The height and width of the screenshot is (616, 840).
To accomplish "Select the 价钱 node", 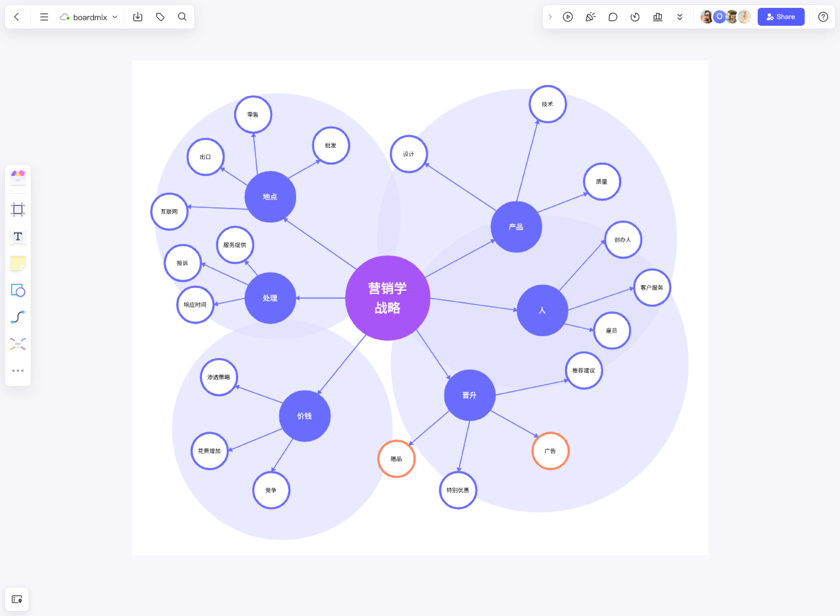I will [305, 416].
